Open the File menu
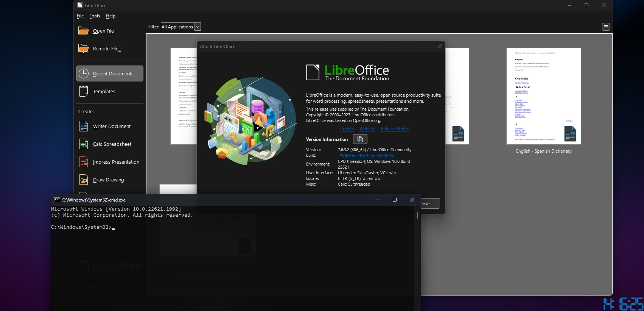 coord(80,16)
